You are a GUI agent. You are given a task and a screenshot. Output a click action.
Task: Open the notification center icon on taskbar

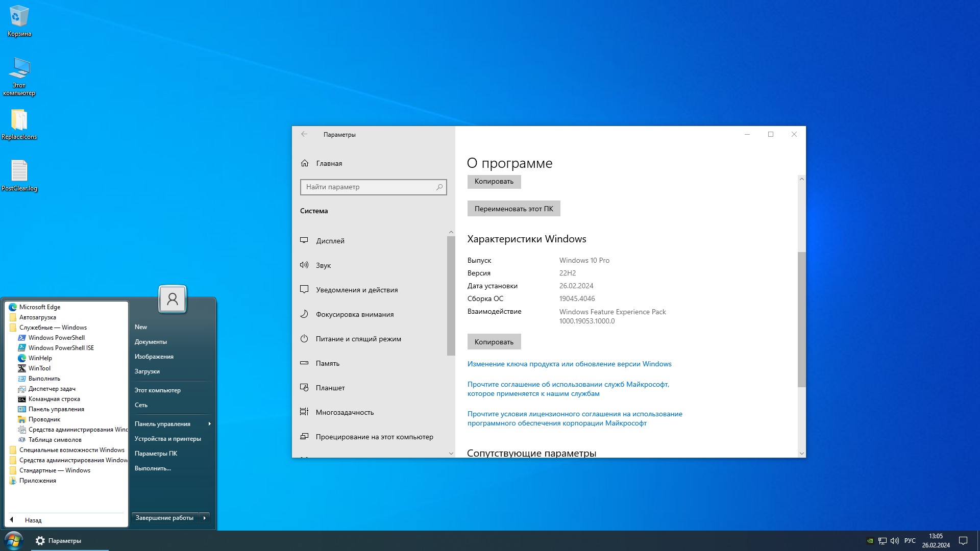pos(963,541)
